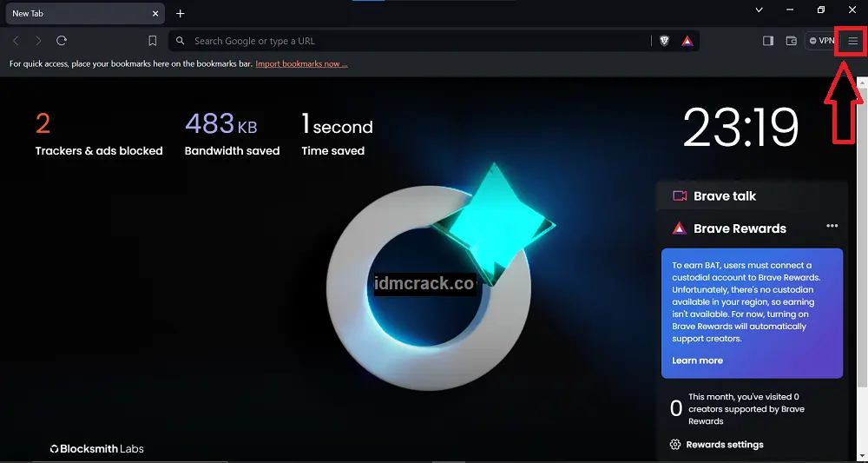Bookmark this page via bookmark icon
This screenshot has width=868, height=463.
coord(152,41)
